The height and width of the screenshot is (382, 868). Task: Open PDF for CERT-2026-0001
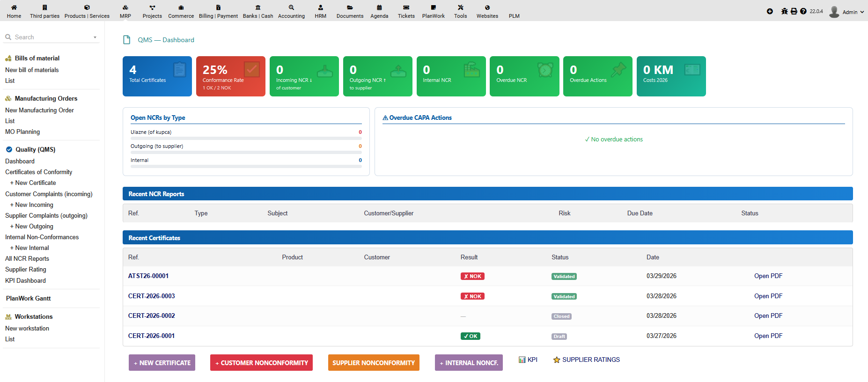tap(768, 336)
